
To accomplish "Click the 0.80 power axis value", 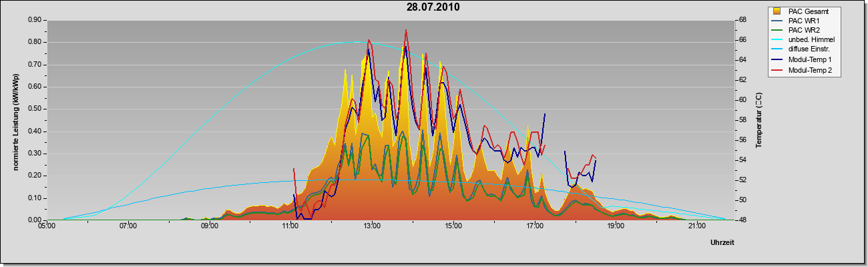I will [x=35, y=42].
